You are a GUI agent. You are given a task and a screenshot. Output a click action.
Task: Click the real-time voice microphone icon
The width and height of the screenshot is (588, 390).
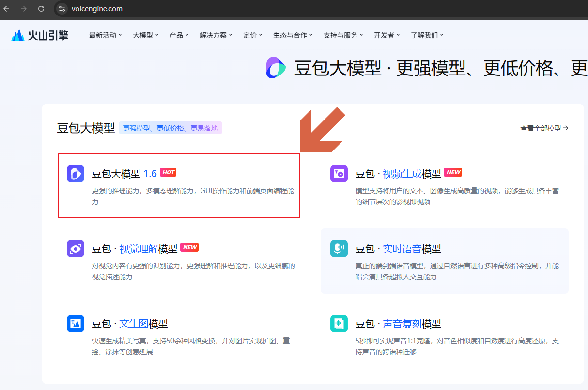pyautogui.click(x=339, y=249)
